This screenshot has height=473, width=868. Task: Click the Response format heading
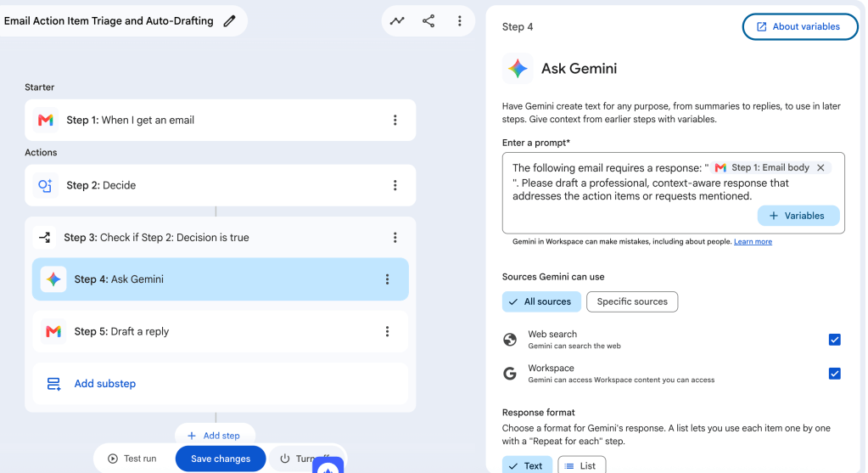(x=538, y=413)
